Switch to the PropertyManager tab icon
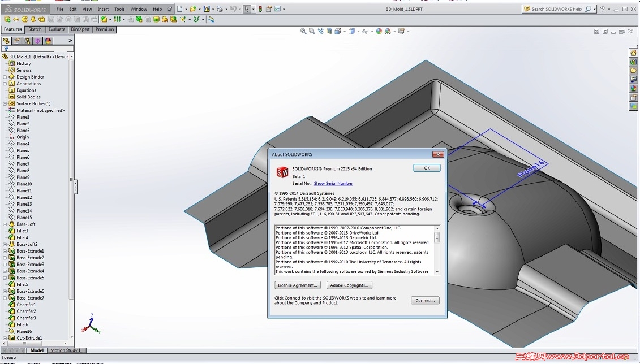 (16, 41)
